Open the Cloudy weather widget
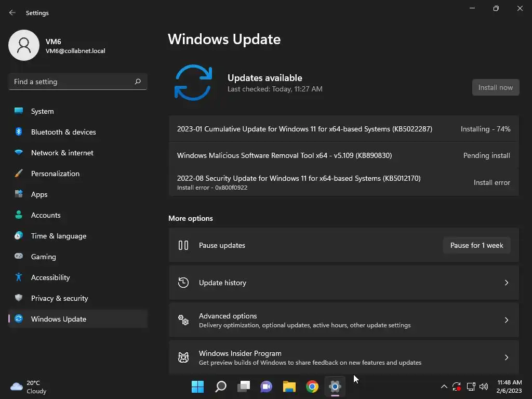Image resolution: width=532 pixels, height=399 pixels. click(x=28, y=387)
